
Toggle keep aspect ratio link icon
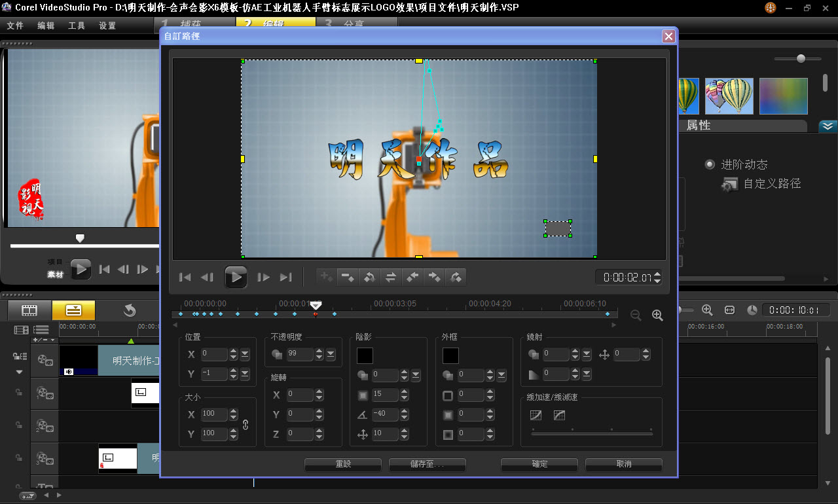click(246, 424)
